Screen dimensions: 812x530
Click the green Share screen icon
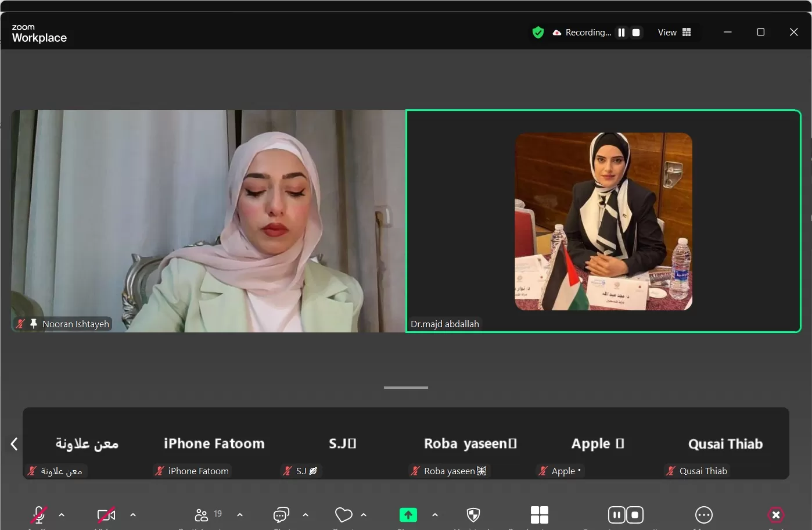tap(408, 515)
